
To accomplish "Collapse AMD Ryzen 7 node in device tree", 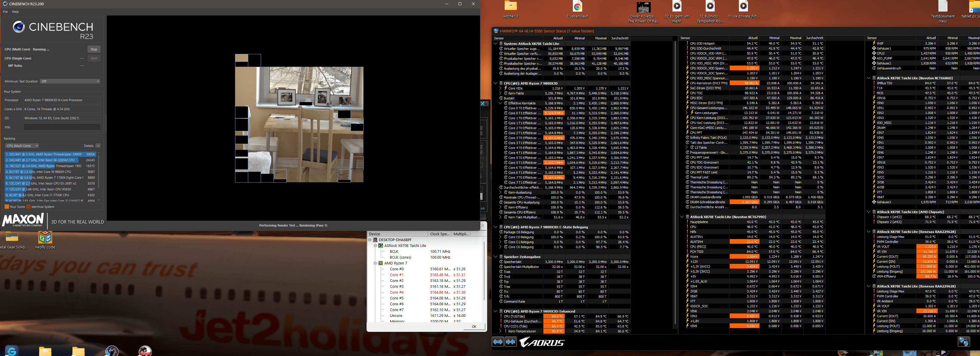I will pos(375,263).
